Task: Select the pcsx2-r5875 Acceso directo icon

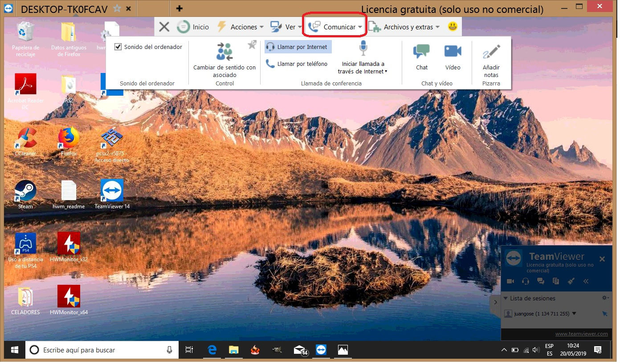Action: click(112, 145)
